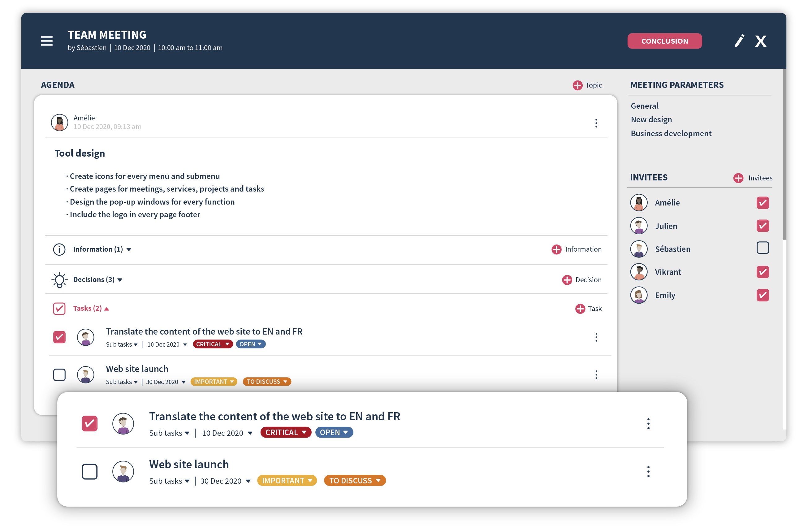Click the Tasks checkbox icon
Screen dimensions: 808x532
60,308
